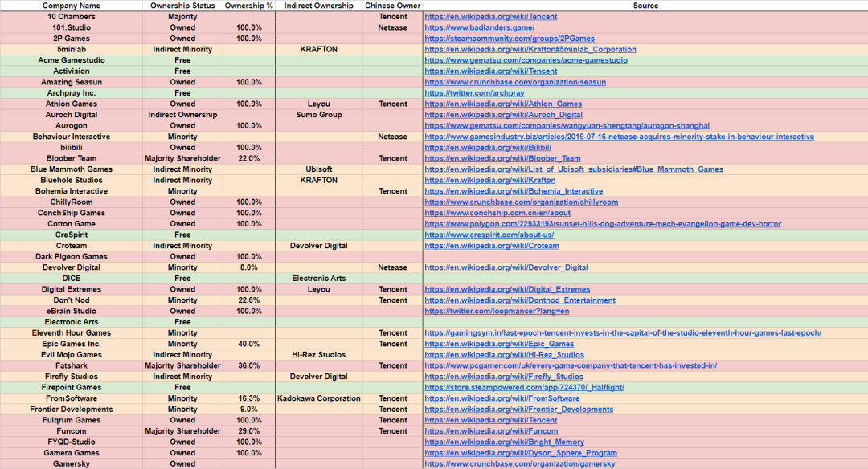Select the Source column header

click(645, 6)
